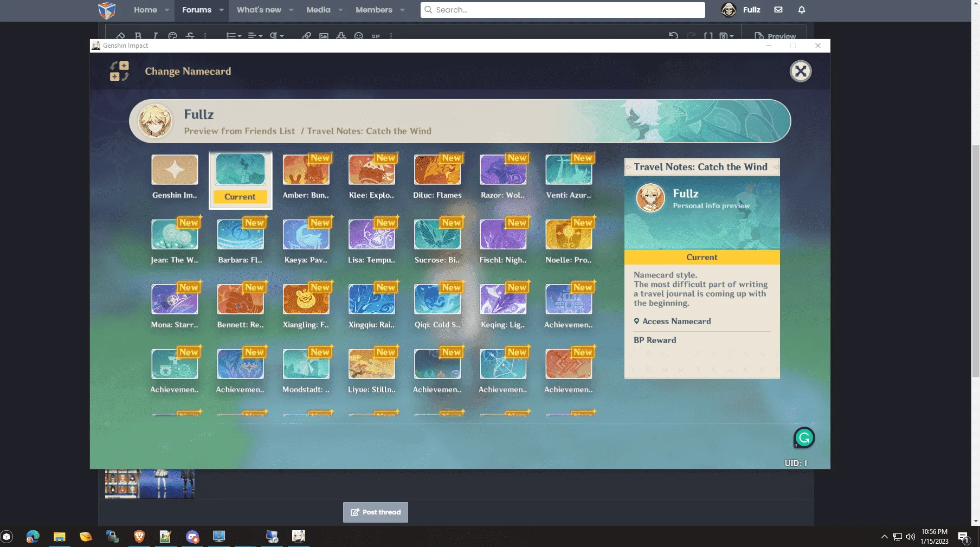Open the list dropdown in editor toolbar
Image resolution: width=980 pixels, height=547 pixels.
point(234,36)
